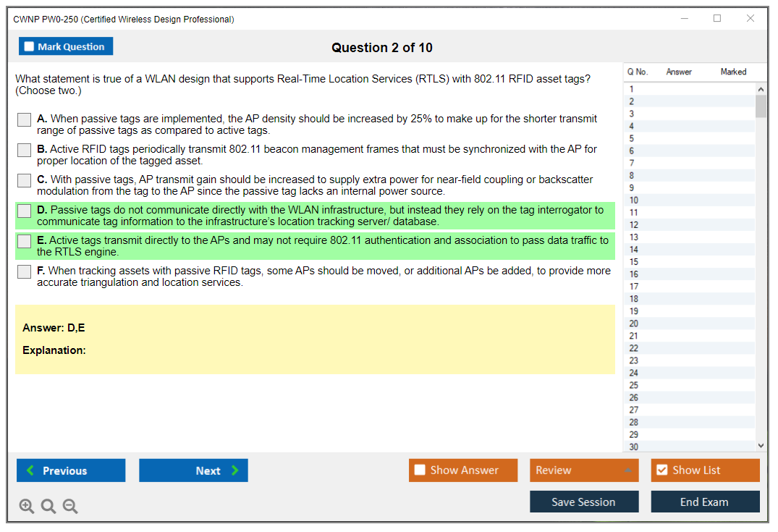Click Save Session button
Image resolution: width=778 pixels, height=532 pixels.
(x=583, y=502)
